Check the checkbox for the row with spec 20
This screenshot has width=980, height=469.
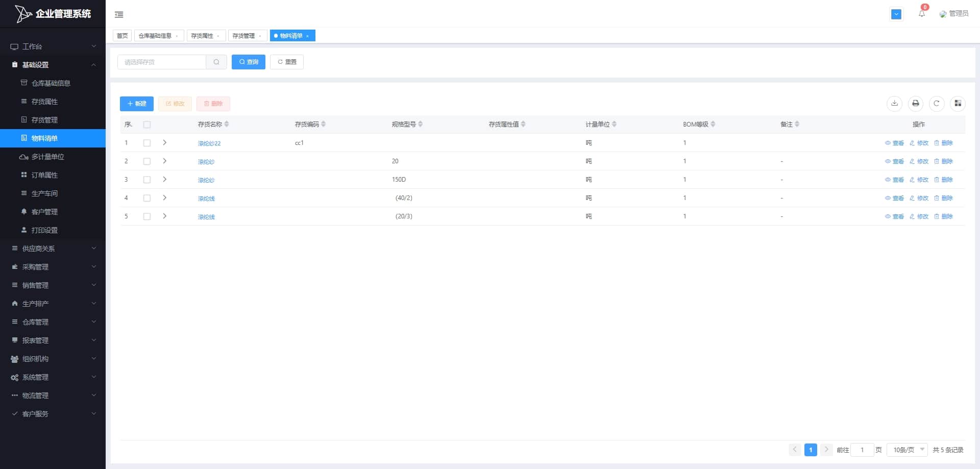(x=147, y=162)
